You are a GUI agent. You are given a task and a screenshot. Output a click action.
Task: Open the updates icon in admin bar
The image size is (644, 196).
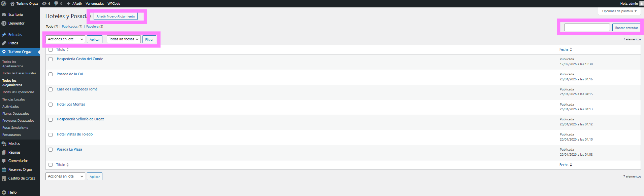(x=44, y=4)
